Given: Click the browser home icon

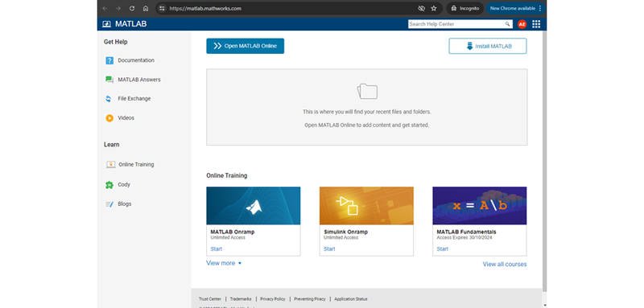Looking at the screenshot, I should pyautogui.click(x=146, y=8).
